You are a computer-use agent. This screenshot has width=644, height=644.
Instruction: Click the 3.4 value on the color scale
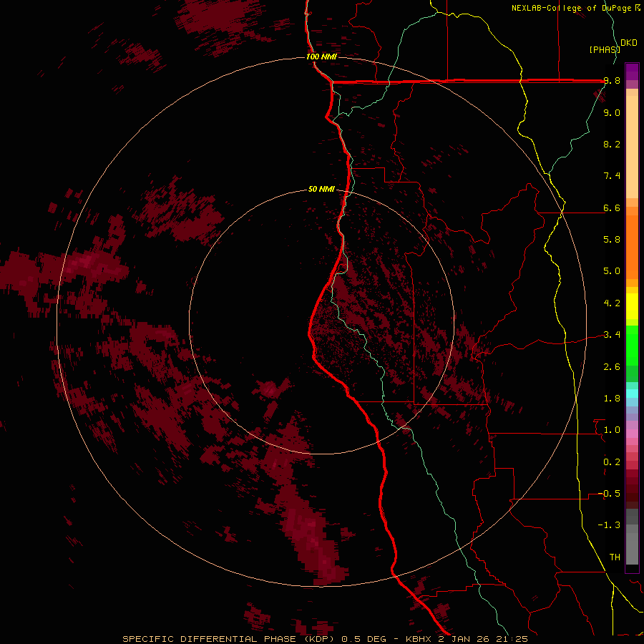612,334
